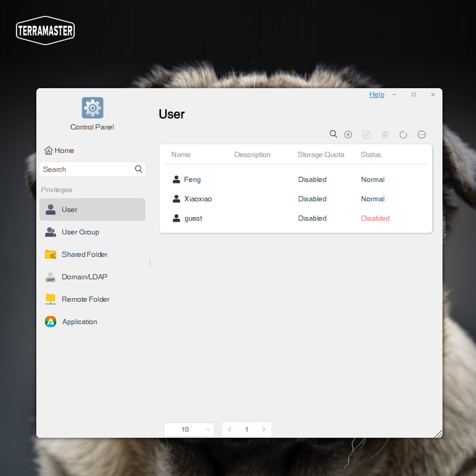
Task: Open the Help link
Action: pyautogui.click(x=377, y=94)
